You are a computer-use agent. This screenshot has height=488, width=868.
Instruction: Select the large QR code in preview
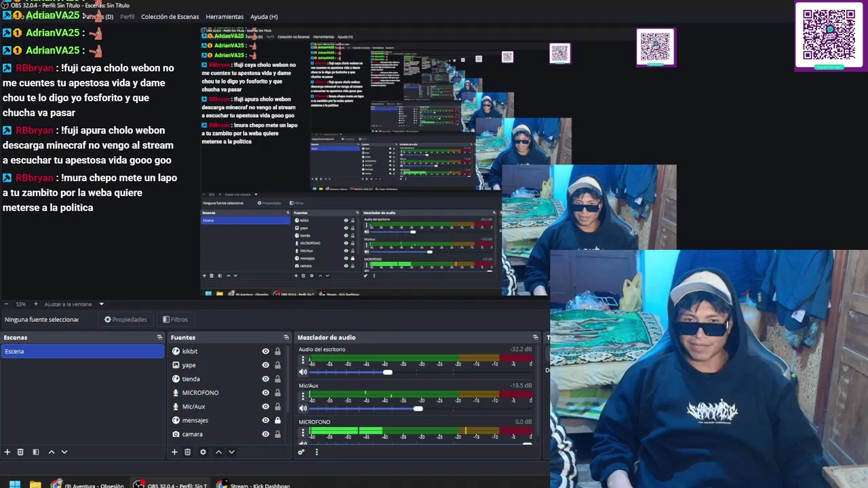pyautogui.click(x=829, y=35)
